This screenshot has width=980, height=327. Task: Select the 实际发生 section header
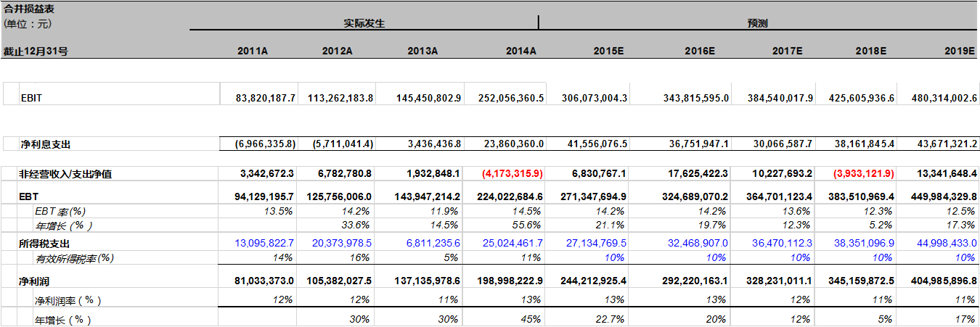364,23
